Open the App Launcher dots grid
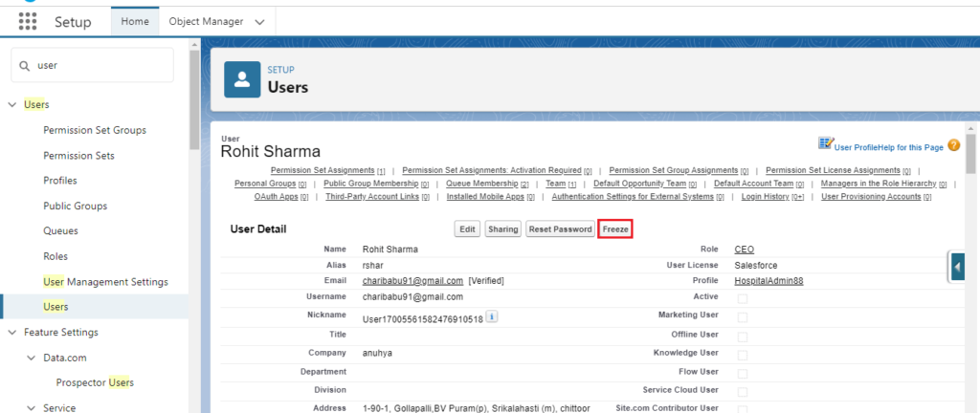980x413 pixels. tap(28, 21)
